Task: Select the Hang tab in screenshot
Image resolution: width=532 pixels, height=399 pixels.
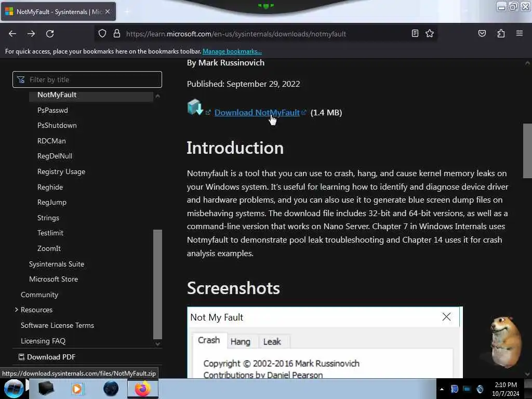Action: pos(240,342)
